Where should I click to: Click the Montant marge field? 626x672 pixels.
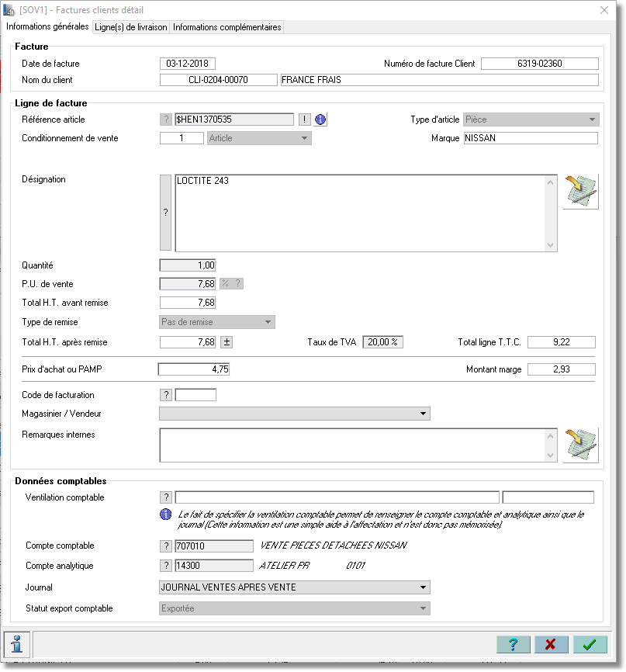(562, 369)
